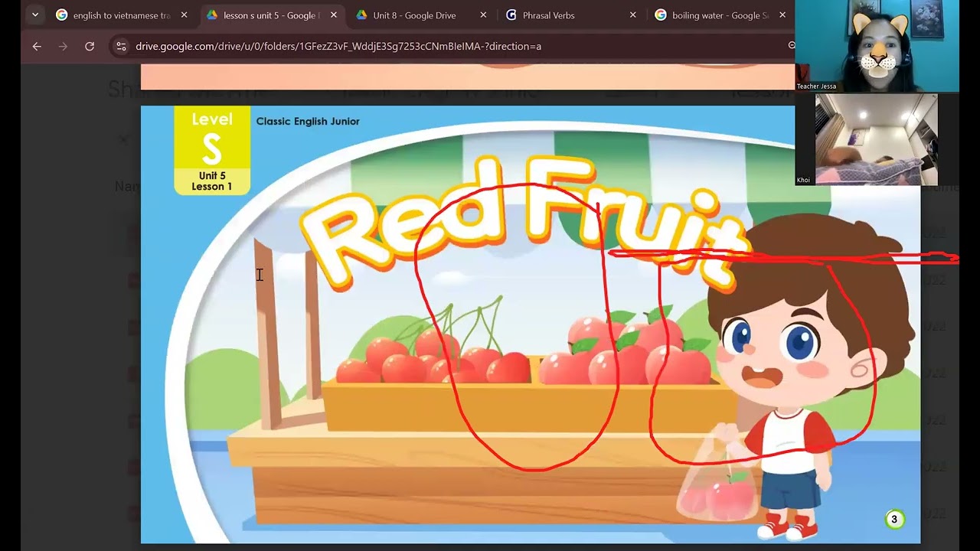Close the lesson s unit 5 tab
This screenshot has width=980, height=551.
[x=334, y=15]
